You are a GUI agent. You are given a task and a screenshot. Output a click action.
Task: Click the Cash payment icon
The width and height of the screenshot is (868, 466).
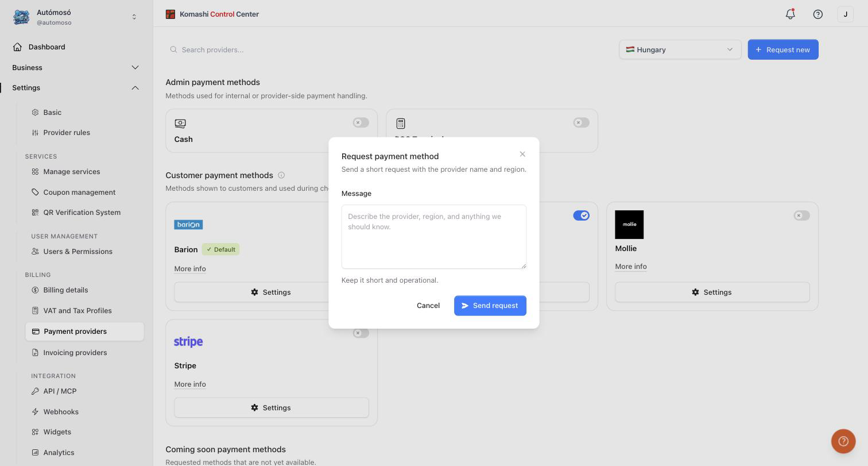point(180,124)
